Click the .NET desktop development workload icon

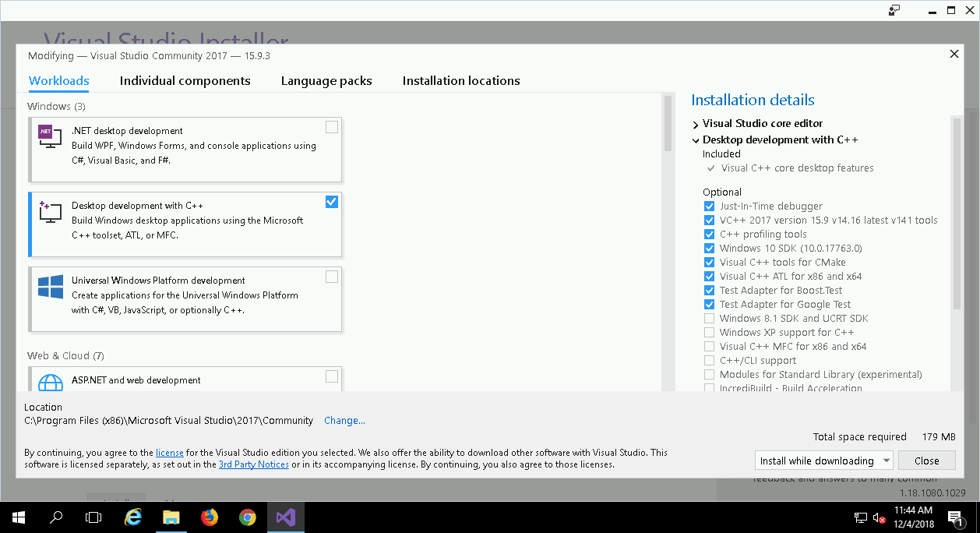(50, 138)
